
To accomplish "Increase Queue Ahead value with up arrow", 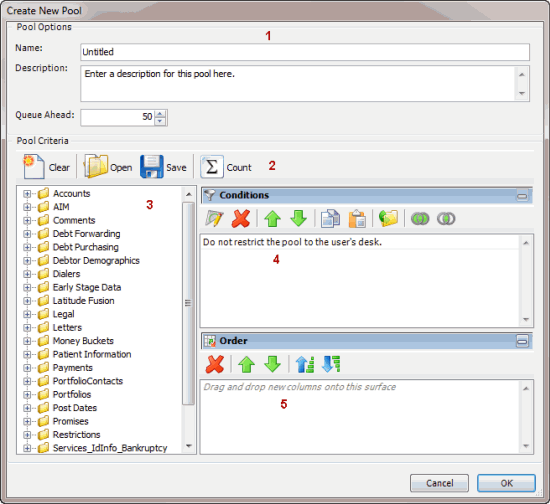I will 160,114.
